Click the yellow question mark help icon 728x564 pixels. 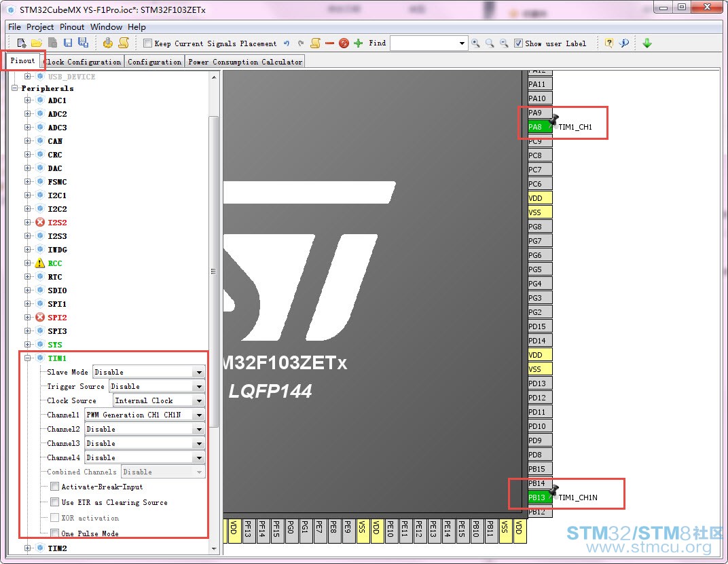point(608,43)
